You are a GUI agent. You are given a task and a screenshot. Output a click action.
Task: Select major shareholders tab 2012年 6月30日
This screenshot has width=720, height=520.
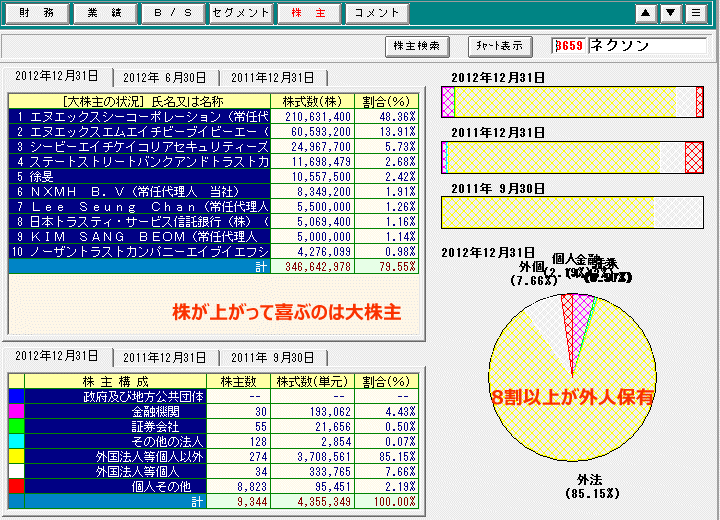[165, 78]
